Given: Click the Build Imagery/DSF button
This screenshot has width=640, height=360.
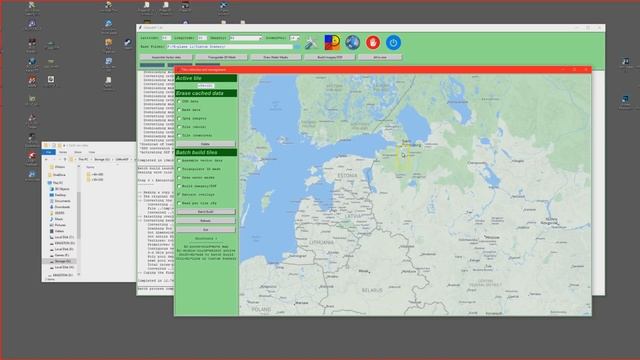Looking at the screenshot, I should [330, 57].
